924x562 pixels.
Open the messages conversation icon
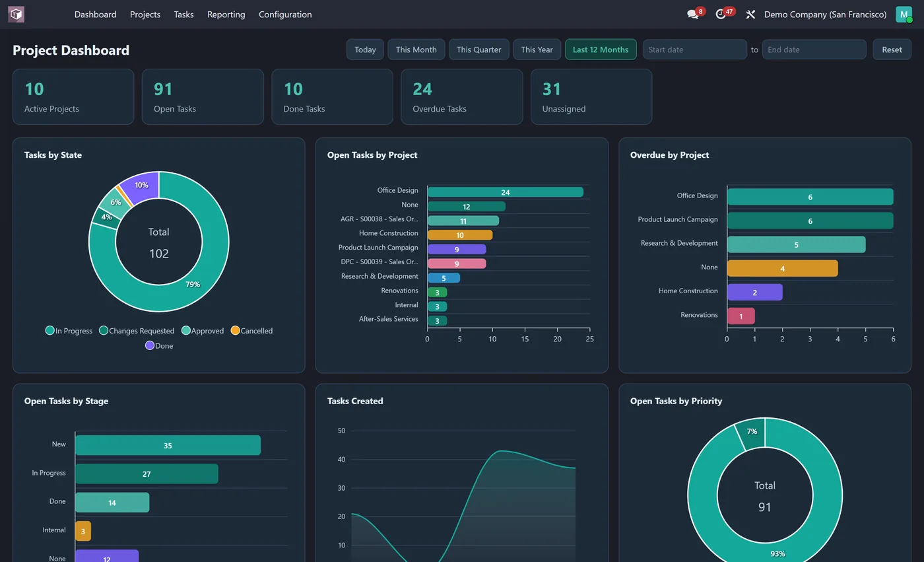pos(692,14)
